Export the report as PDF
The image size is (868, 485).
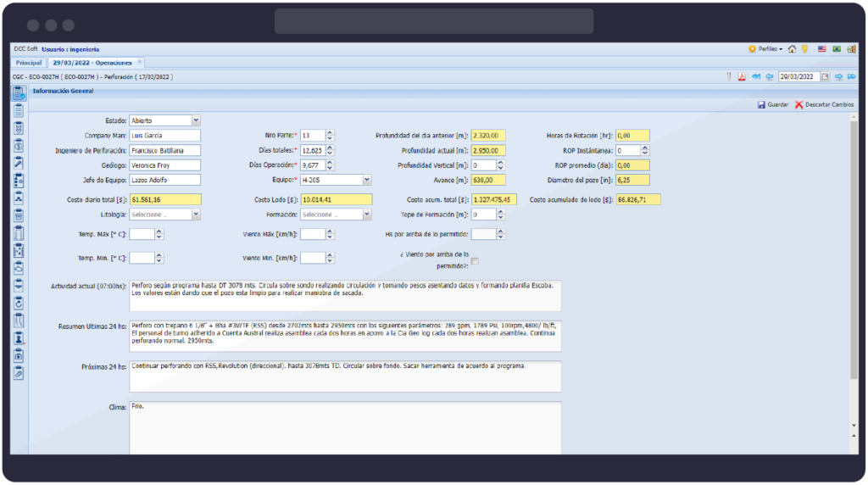(x=740, y=76)
